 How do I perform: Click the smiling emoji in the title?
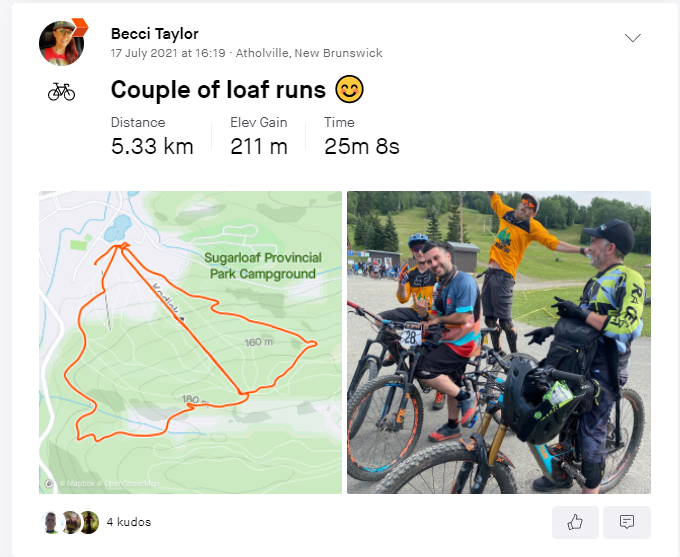click(349, 90)
